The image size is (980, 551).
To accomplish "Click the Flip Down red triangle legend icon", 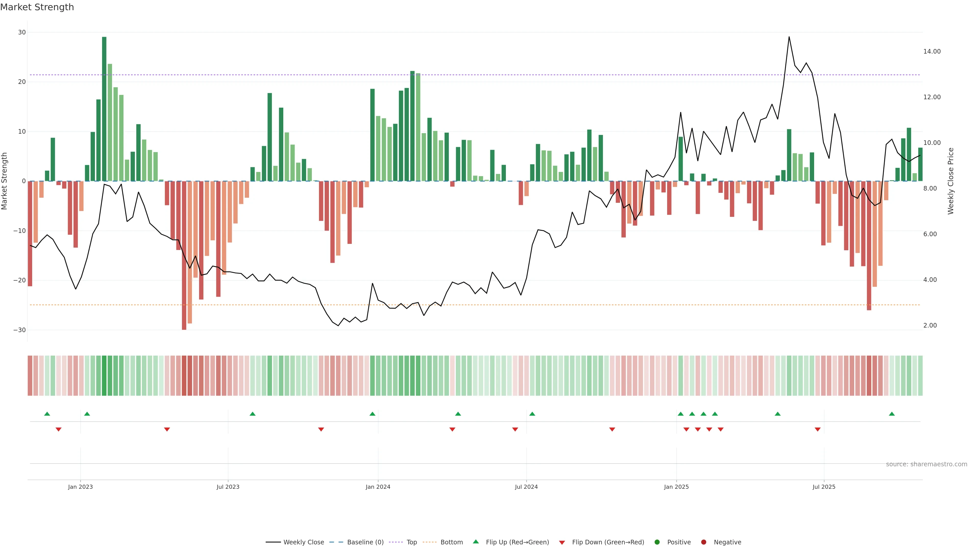I will [562, 543].
